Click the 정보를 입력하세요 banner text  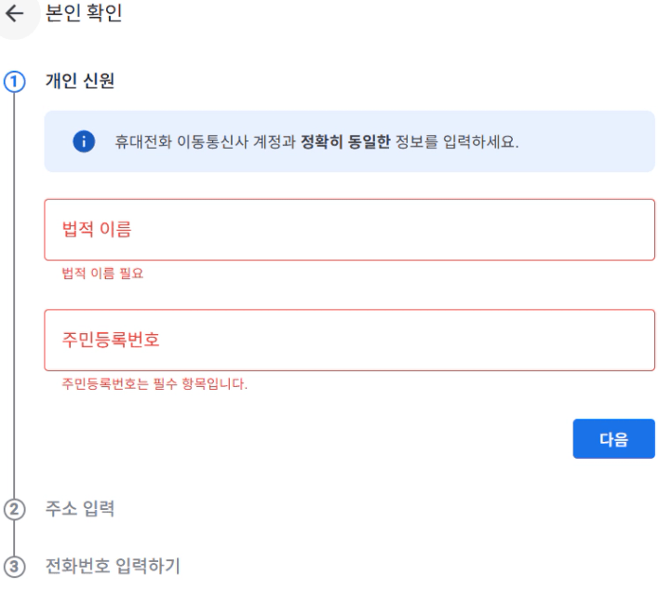click(x=456, y=142)
